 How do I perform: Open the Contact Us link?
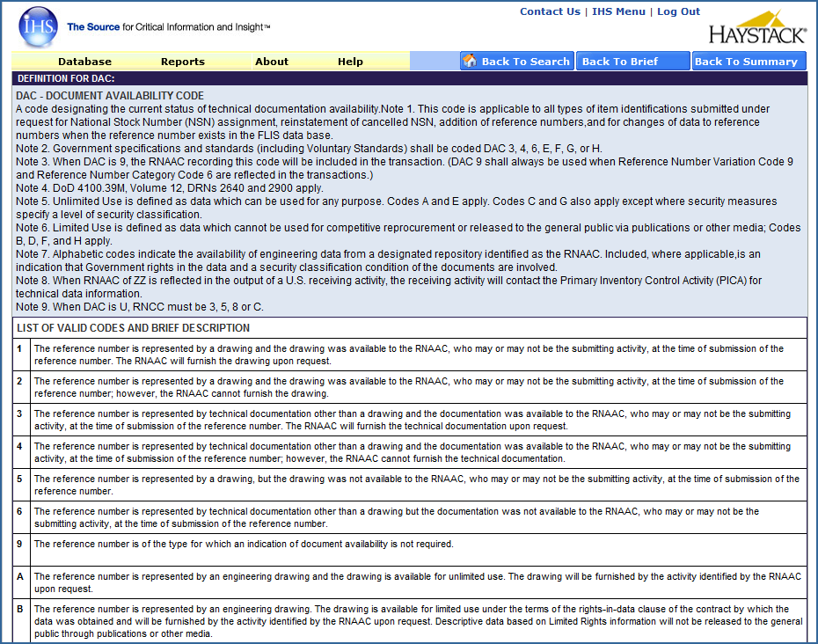point(550,11)
